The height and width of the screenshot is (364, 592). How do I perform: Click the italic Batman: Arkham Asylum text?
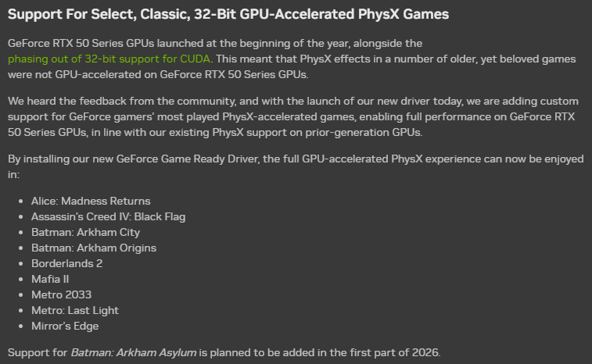134,353
